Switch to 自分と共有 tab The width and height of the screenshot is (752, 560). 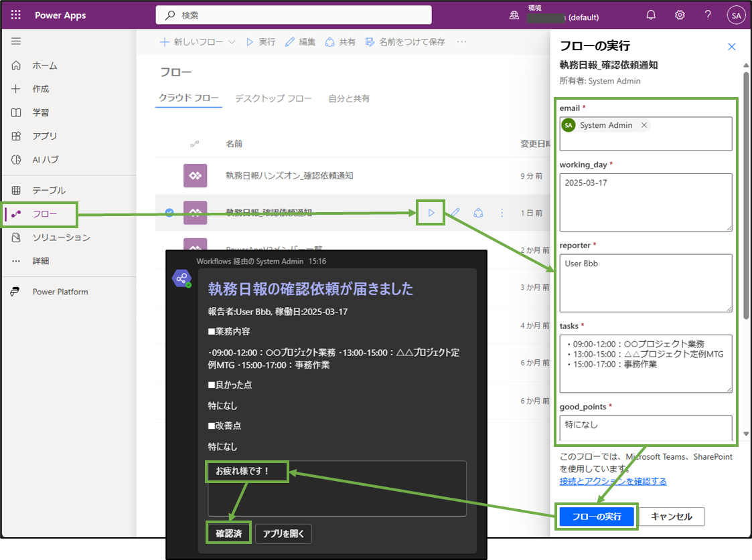pos(349,98)
